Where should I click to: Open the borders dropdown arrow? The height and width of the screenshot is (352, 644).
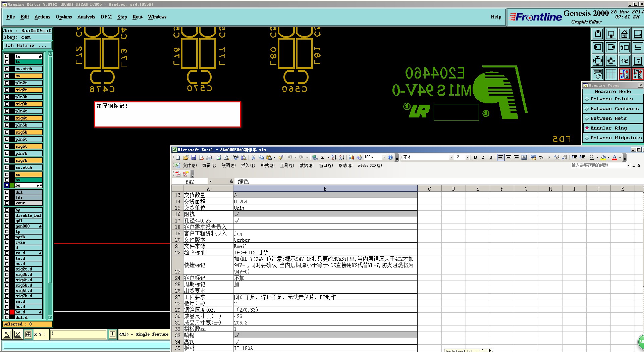pos(597,157)
